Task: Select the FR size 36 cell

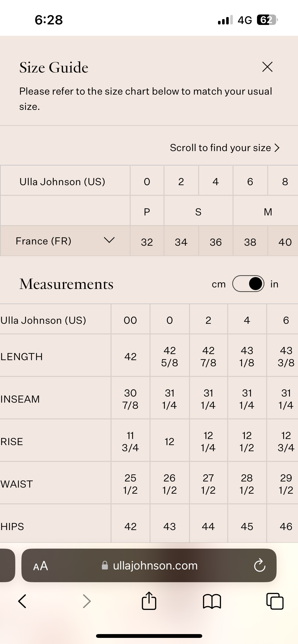Action: [x=216, y=242]
